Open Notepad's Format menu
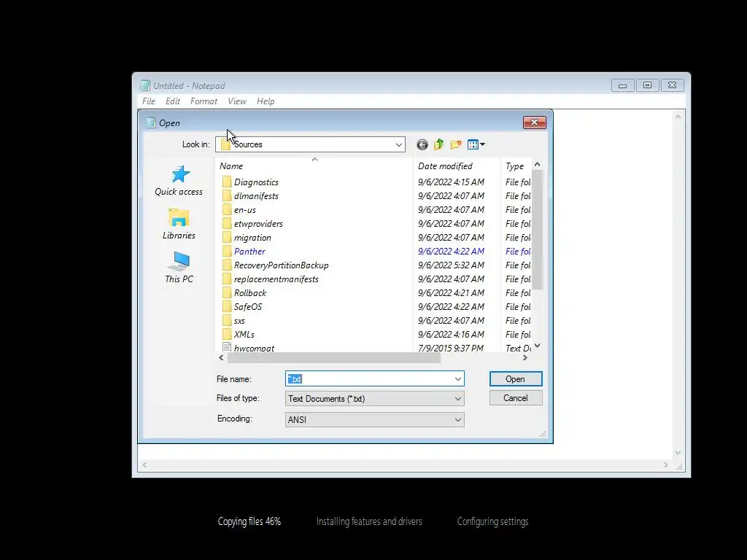Screen dimensions: 747x560 point(204,101)
